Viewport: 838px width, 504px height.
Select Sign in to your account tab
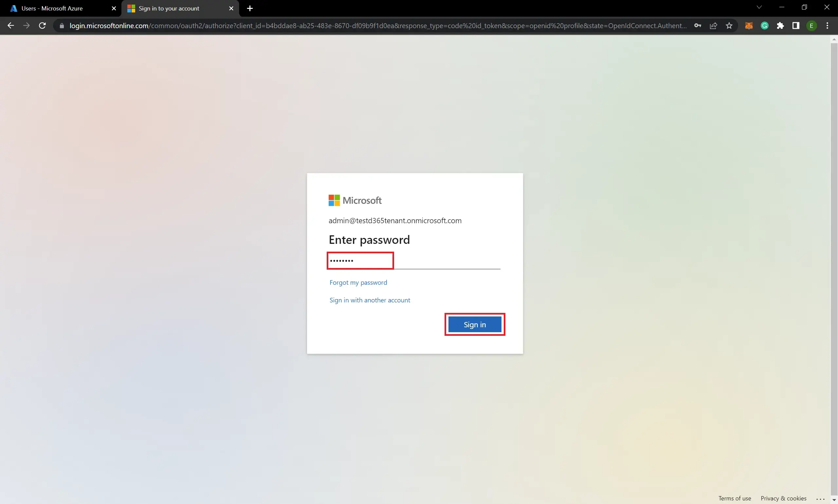pos(180,9)
